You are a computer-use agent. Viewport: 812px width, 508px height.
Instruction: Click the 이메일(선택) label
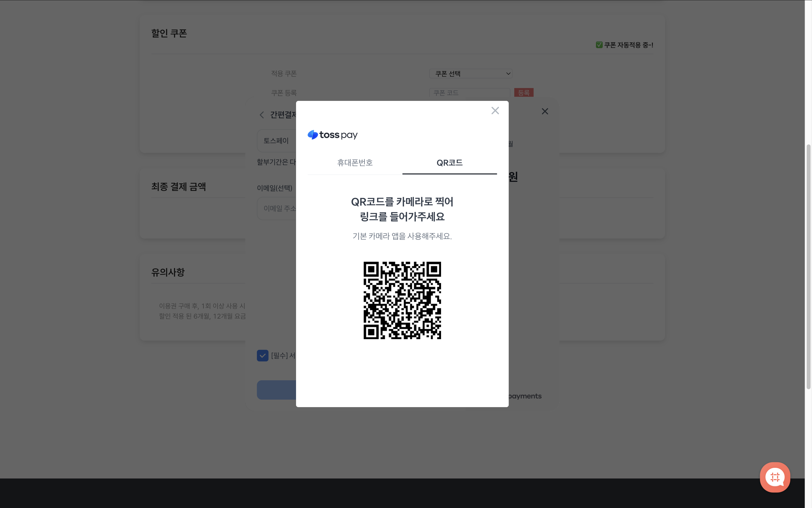pyautogui.click(x=275, y=188)
